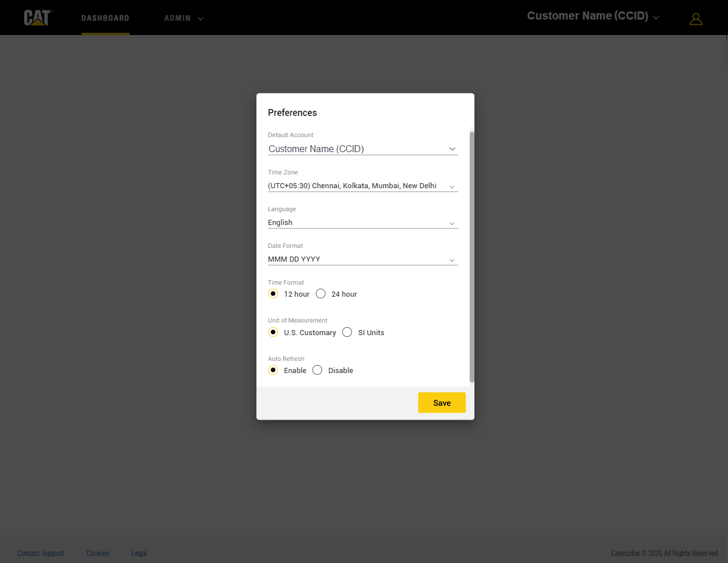
Task: Select U.S. Customary units radio
Action: click(273, 332)
